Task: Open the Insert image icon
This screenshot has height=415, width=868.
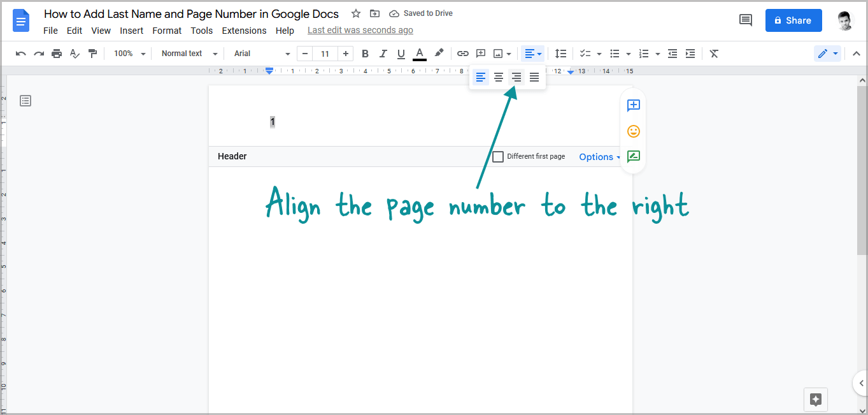Action: click(x=499, y=54)
